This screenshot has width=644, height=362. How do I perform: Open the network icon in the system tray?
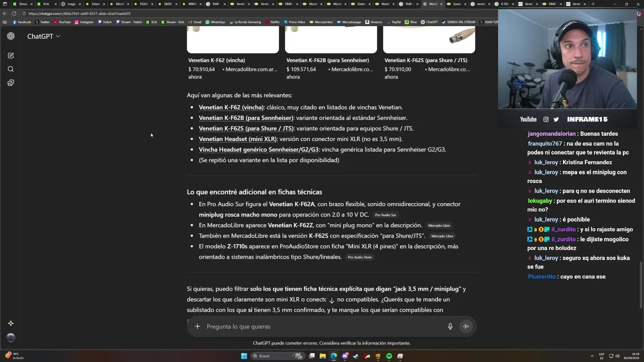[611, 356]
